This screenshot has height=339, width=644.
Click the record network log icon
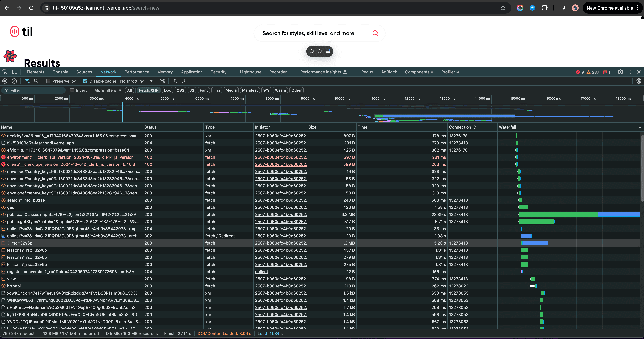(x=5, y=81)
